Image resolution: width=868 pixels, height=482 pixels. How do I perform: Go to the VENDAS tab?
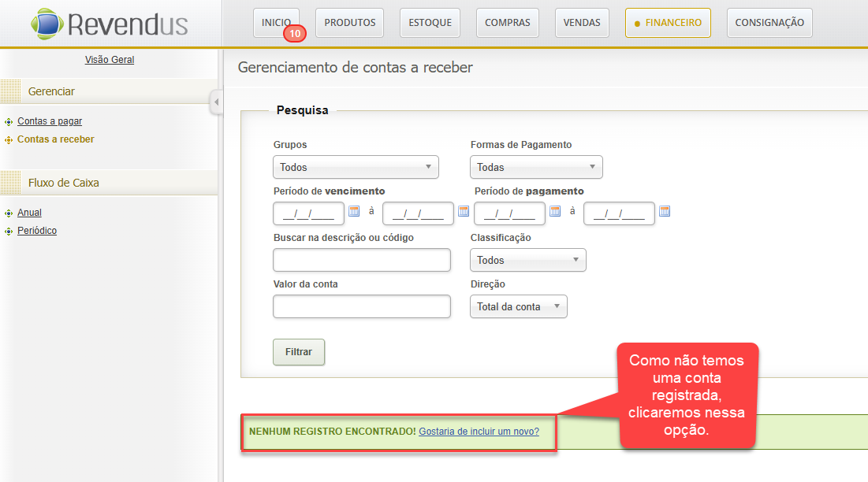[x=582, y=23]
